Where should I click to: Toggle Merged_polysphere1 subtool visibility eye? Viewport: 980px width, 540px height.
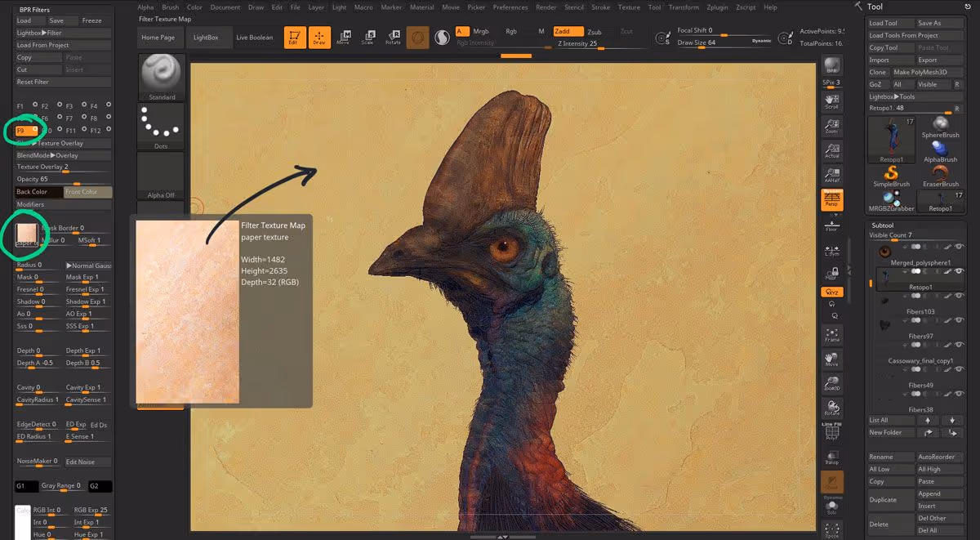coord(960,247)
